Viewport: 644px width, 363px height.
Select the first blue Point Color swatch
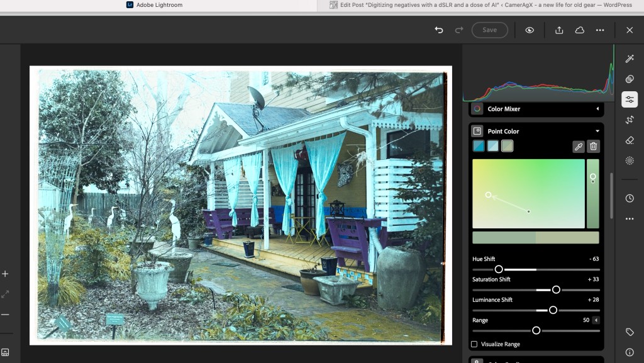coord(479,146)
